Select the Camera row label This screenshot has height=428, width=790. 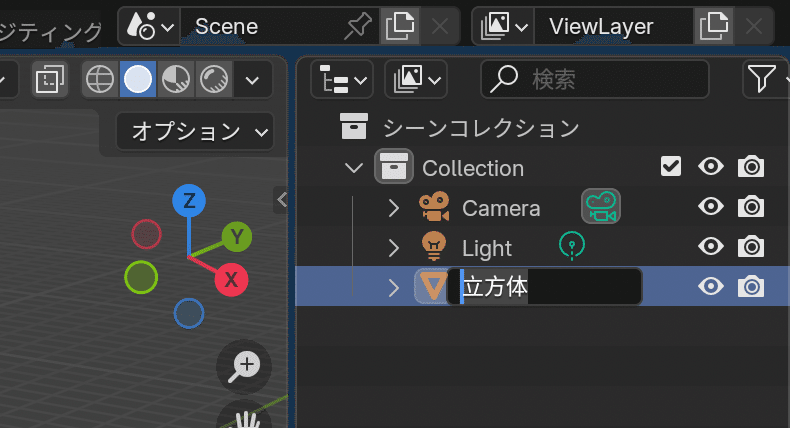click(501, 208)
